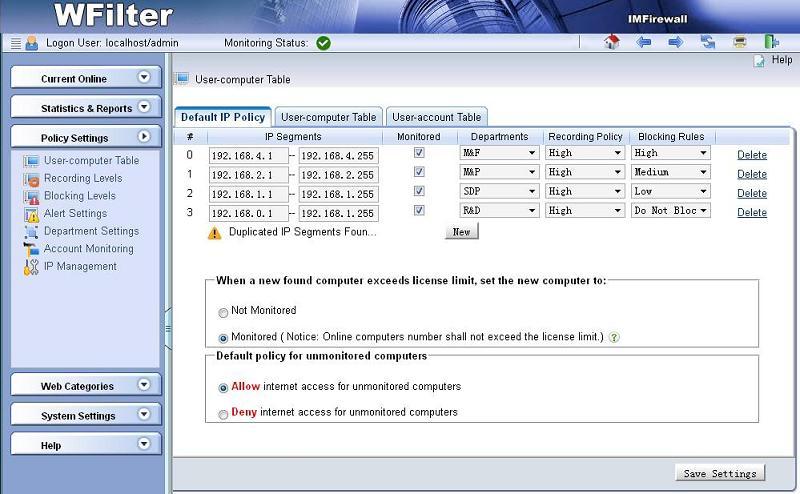Delete IP segment row 0
Image resolution: width=800 pixels, height=494 pixels.
752,155
